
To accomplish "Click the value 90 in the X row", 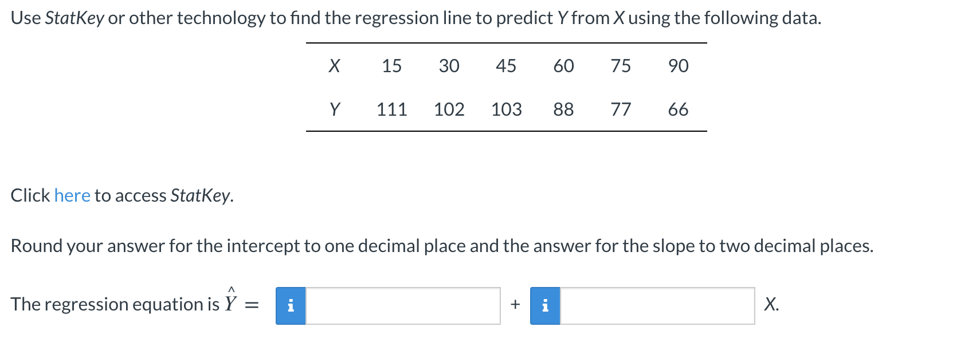I will (x=678, y=66).
